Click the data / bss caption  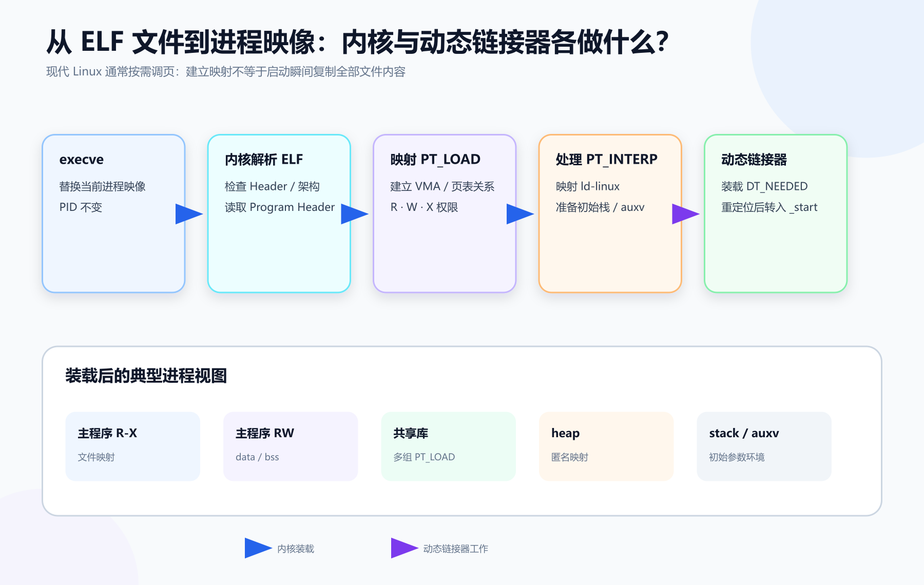click(x=257, y=457)
